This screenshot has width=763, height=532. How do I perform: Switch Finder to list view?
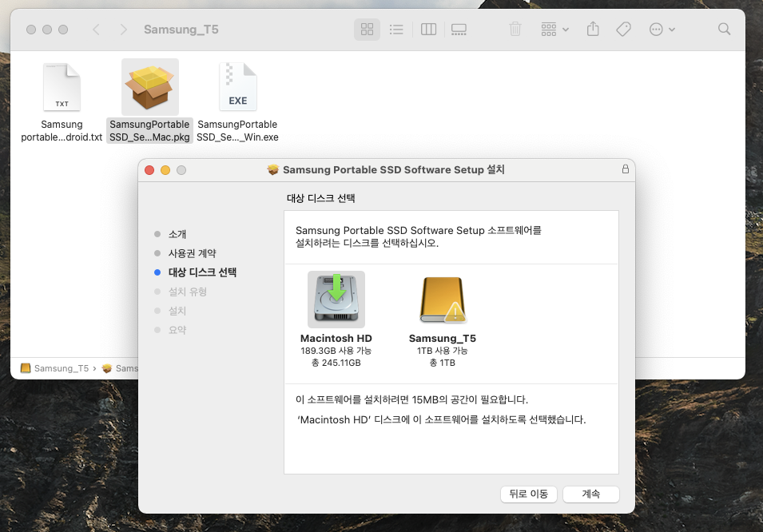click(396, 30)
